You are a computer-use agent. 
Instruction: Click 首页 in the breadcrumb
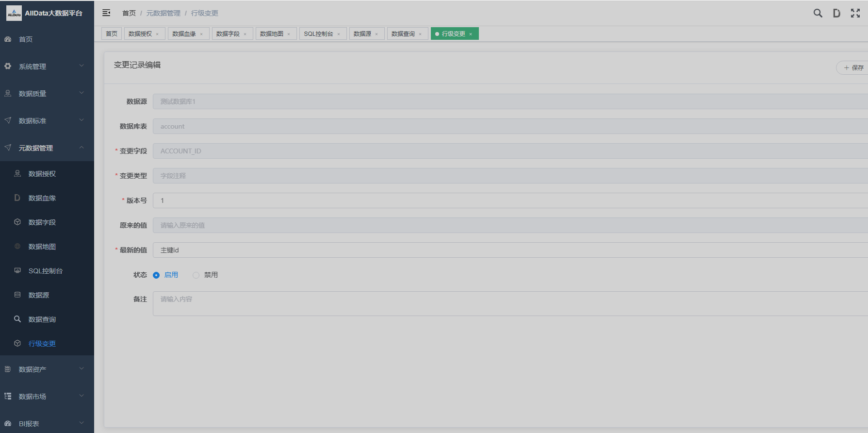129,13
